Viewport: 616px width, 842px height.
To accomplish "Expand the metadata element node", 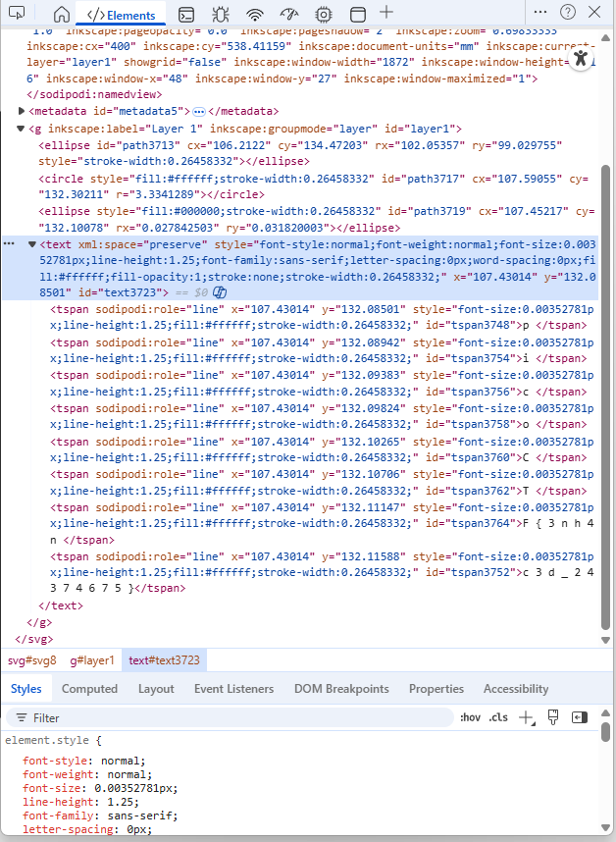I will pyautogui.click(x=22, y=111).
